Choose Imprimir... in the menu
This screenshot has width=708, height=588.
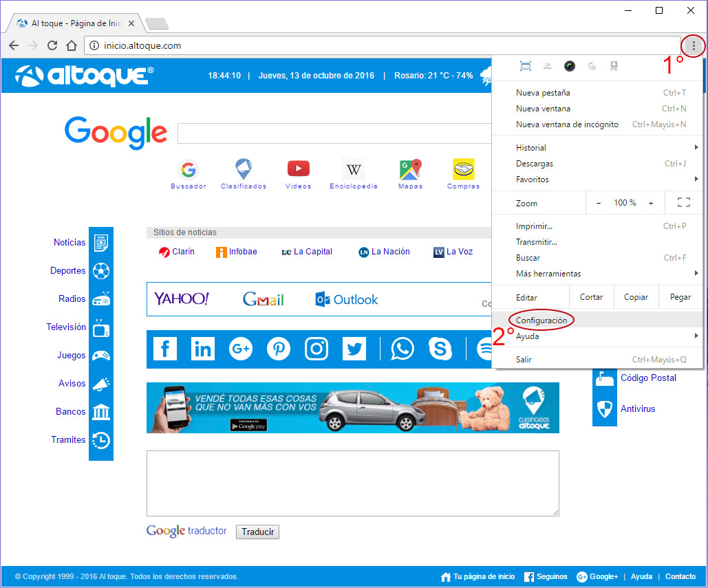(x=597, y=226)
